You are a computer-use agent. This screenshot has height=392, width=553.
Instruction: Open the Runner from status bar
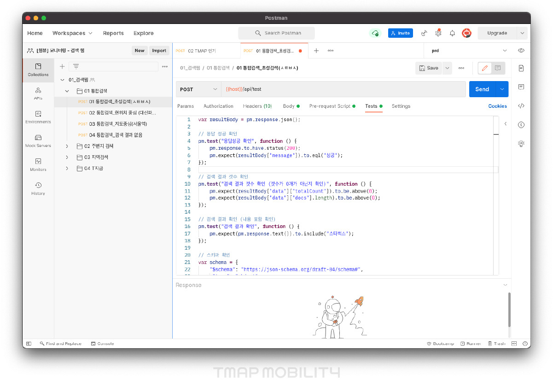pos(471,344)
